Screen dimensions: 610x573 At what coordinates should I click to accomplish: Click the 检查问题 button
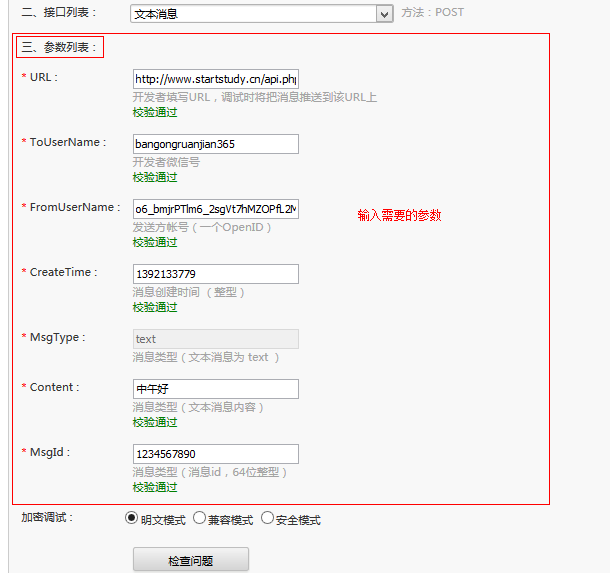[x=191, y=560]
